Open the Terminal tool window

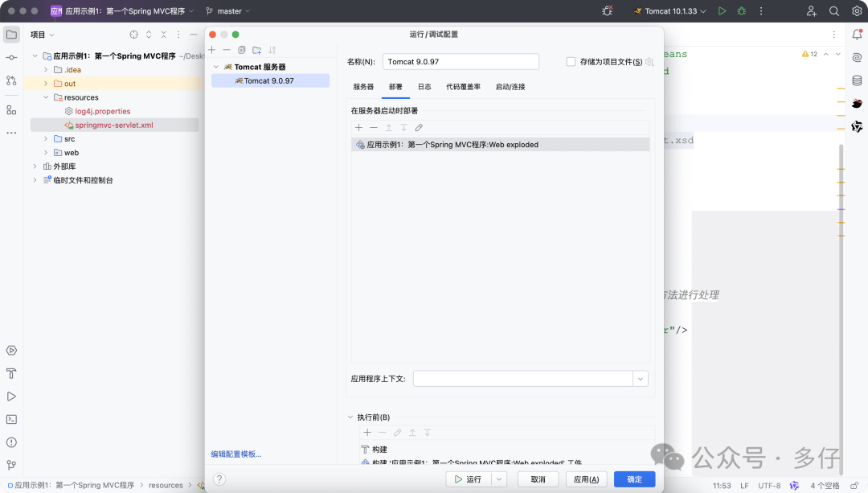click(11, 419)
